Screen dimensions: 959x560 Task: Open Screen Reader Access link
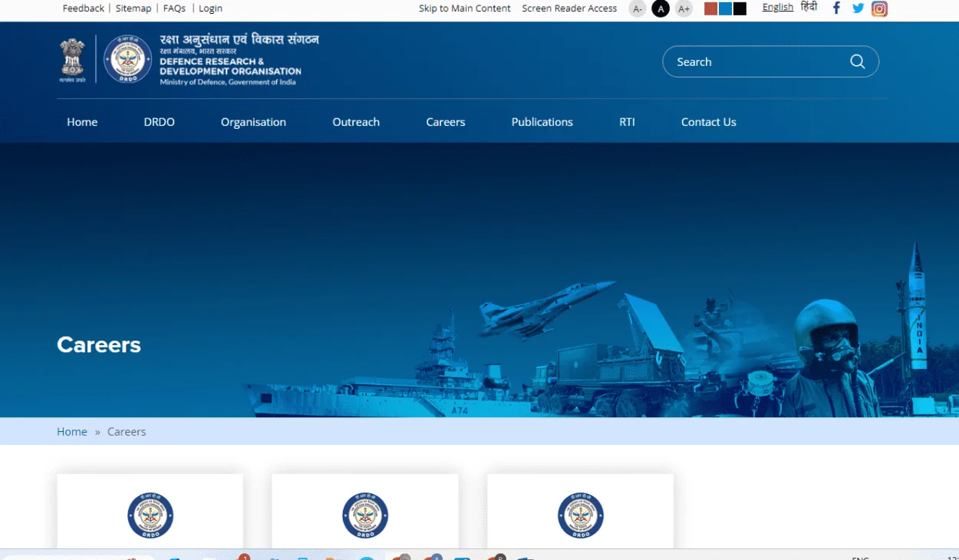569,8
